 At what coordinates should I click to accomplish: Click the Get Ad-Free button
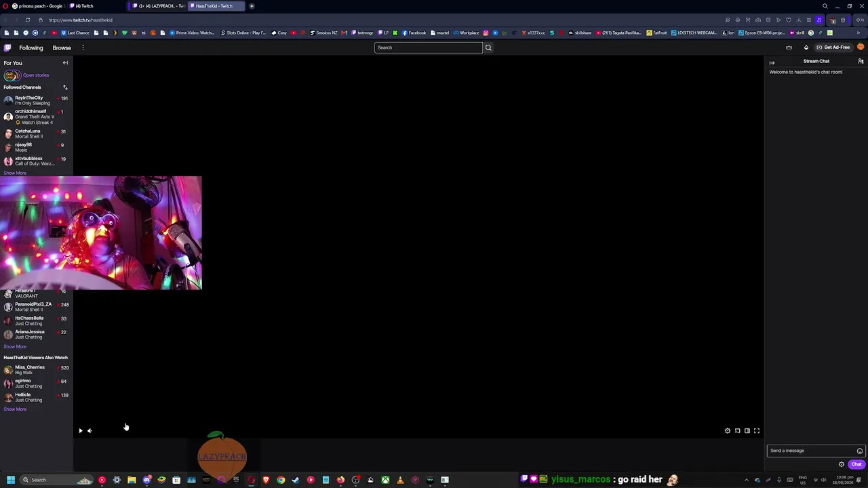pos(833,47)
